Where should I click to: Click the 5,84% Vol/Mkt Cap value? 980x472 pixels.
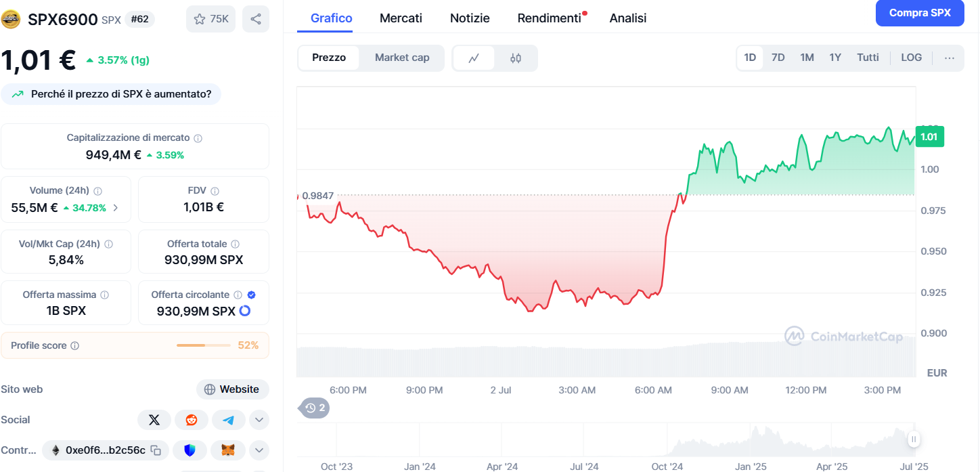pos(66,260)
